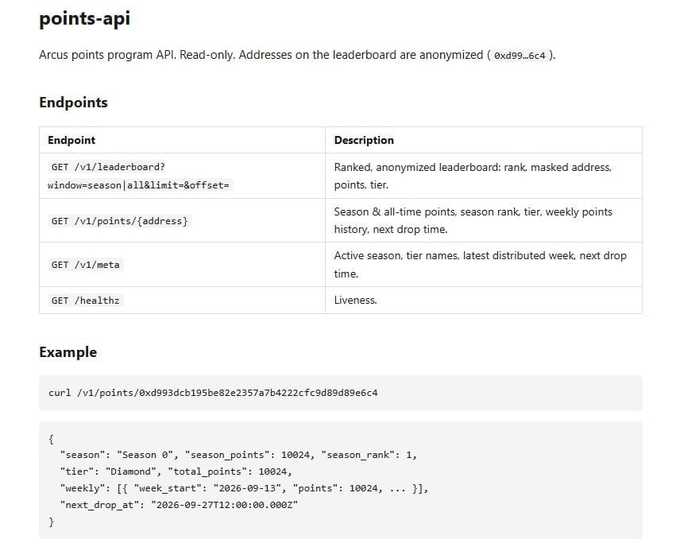Click the Example section heading
The width and height of the screenshot is (680, 551).
[68, 352]
